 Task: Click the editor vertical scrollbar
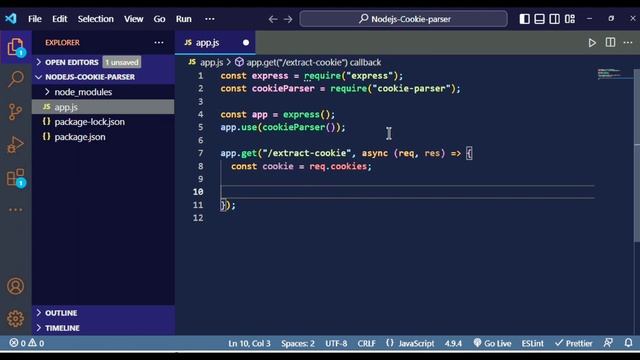pyautogui.click(x=637, y=155)
